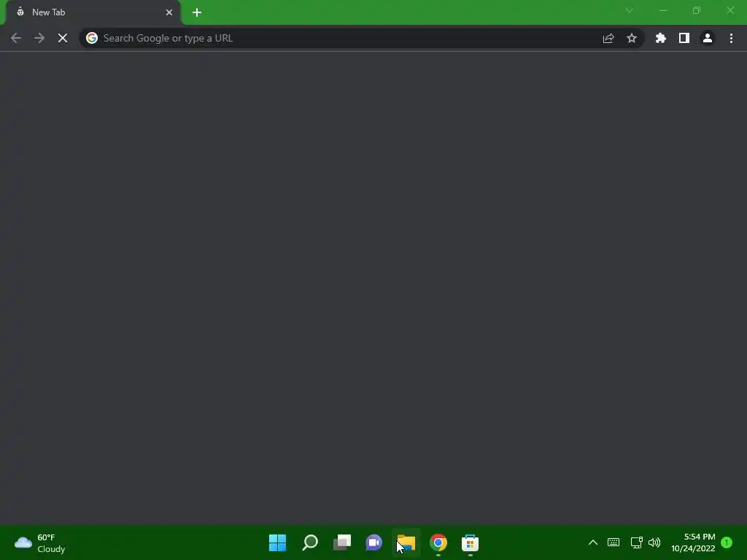Open Chrome's three-dot menu
This screenshot has height=560, width=747.
pos(731,38)
